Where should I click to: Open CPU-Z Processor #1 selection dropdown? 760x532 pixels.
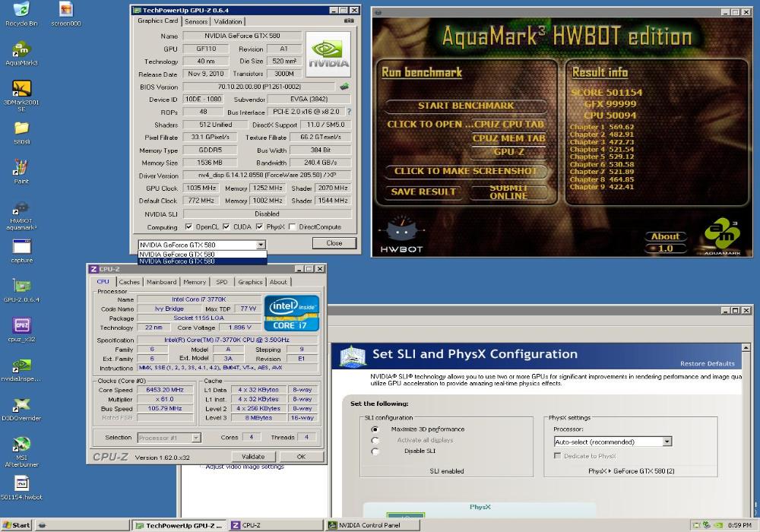pyautogui.click(x=196, y=438)
